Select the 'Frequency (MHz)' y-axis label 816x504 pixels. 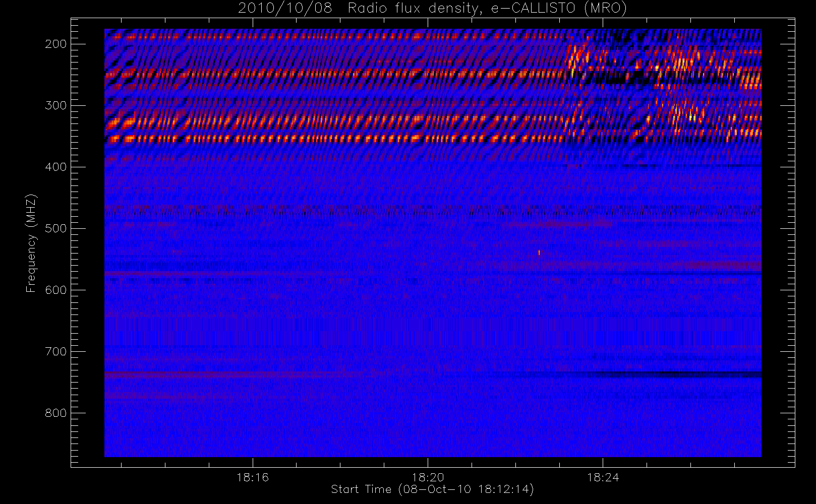[31, 243]
